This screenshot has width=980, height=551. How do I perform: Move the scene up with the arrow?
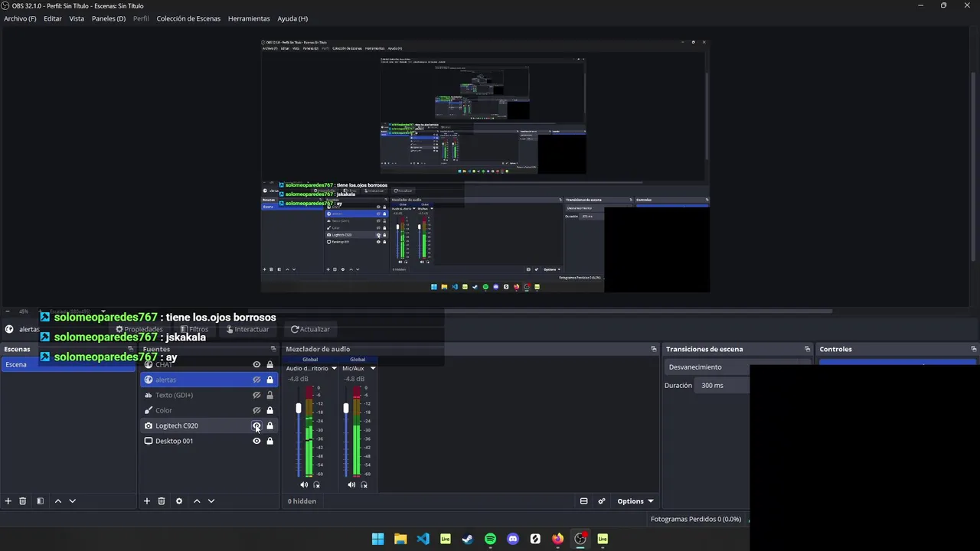point(58,501)
